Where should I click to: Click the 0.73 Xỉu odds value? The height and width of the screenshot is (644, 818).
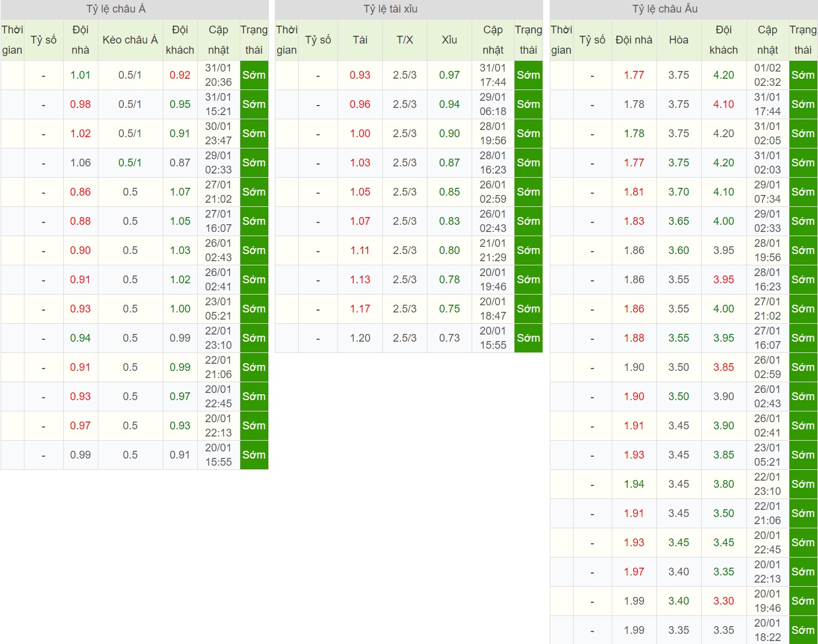click(x=450, y=338)
